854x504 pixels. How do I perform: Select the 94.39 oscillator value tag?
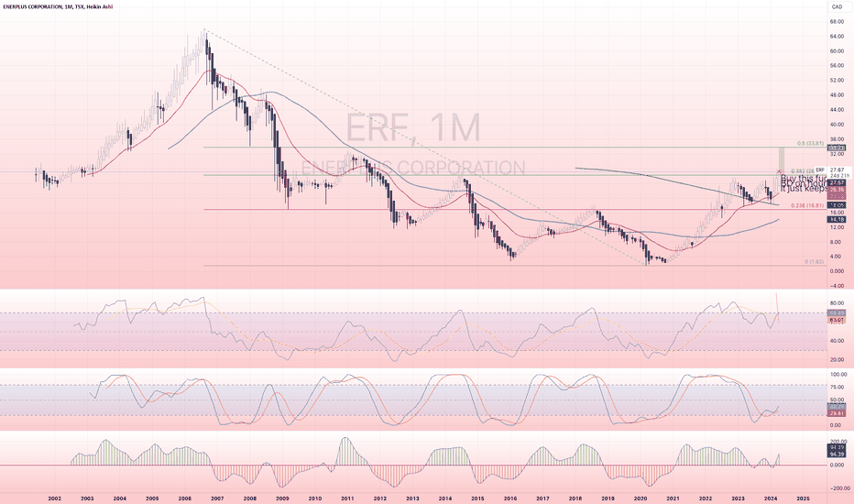point(836,454)
